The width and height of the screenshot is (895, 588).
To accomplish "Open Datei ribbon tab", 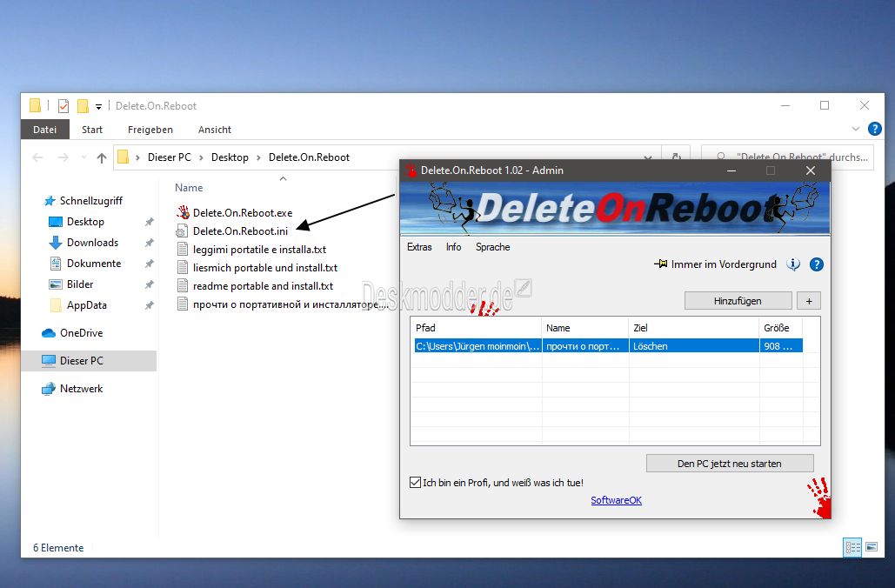I will 44,130.
